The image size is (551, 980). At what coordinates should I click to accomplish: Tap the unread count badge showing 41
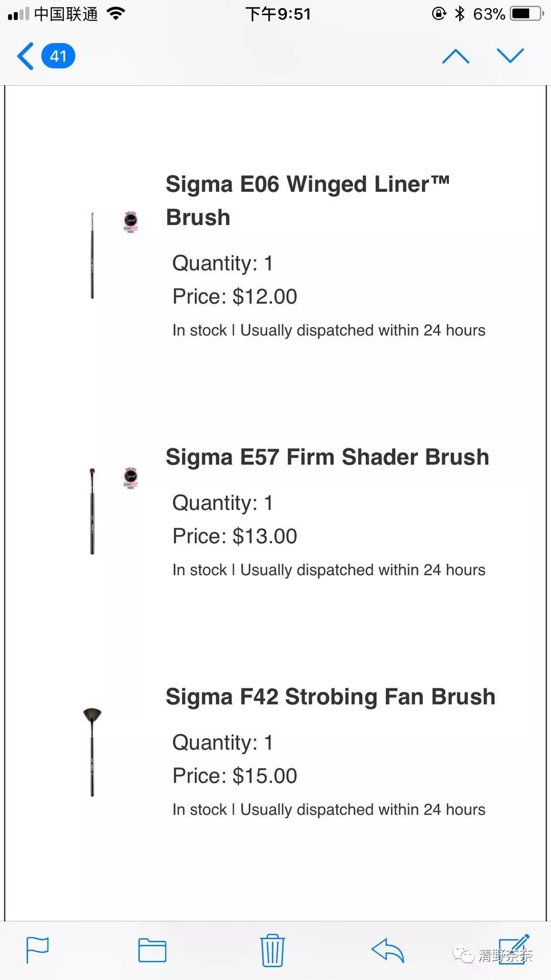[58, 56]
